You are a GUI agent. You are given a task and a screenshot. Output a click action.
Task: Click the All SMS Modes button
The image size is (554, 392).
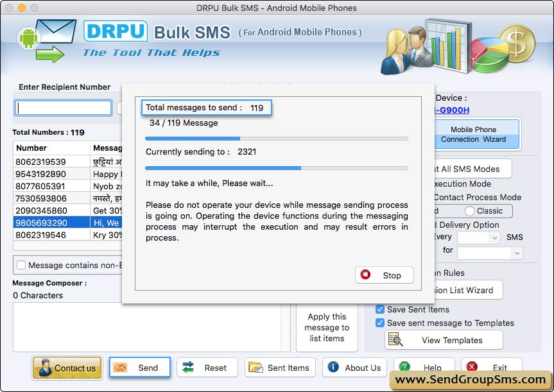point(472,169)
